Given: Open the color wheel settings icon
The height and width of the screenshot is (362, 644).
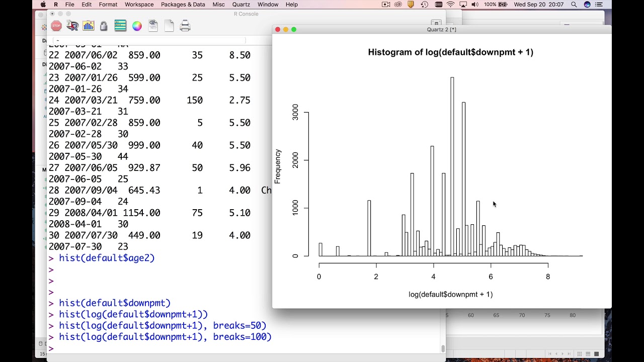Looking at the screenshot, I should pos(137,26).
